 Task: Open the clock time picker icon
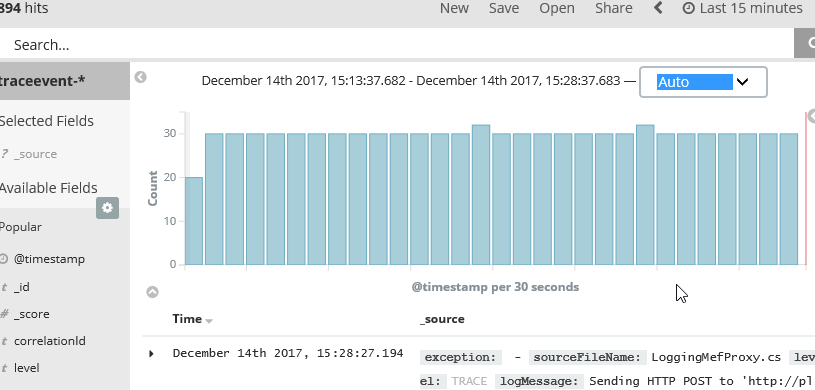[x=688, y=8]
